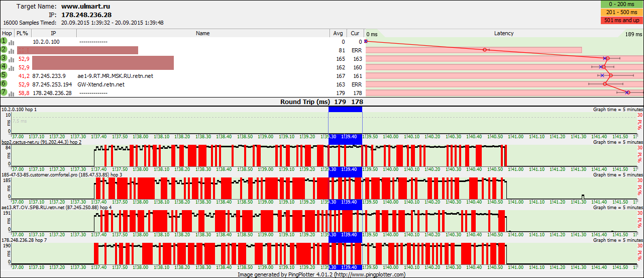Toggle the bar graph icon for hop 1
The width and height of the screenshot is (644, 278).
12,42
